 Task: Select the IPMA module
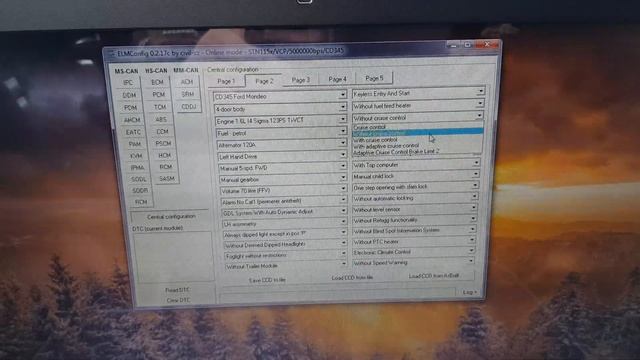137,168
